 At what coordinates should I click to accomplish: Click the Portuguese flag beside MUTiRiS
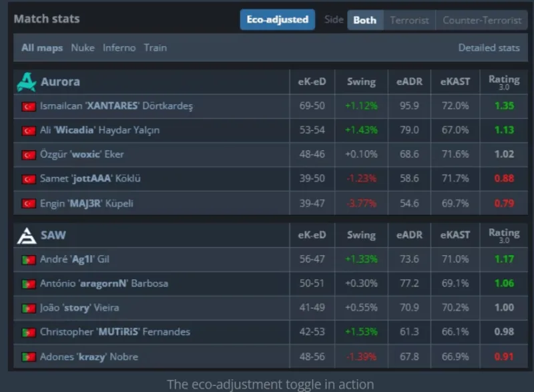click(28, 333)
